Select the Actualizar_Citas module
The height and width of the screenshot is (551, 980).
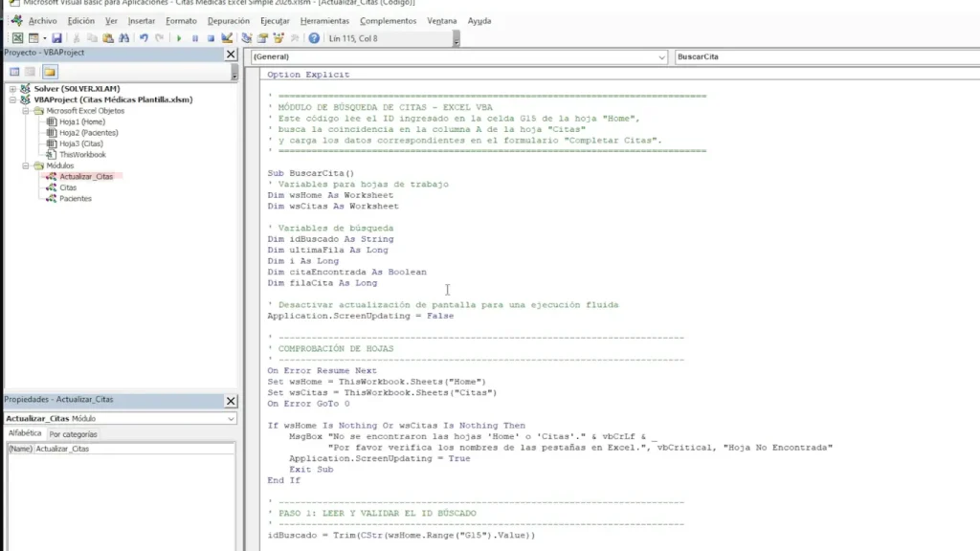tap(86, 177)
